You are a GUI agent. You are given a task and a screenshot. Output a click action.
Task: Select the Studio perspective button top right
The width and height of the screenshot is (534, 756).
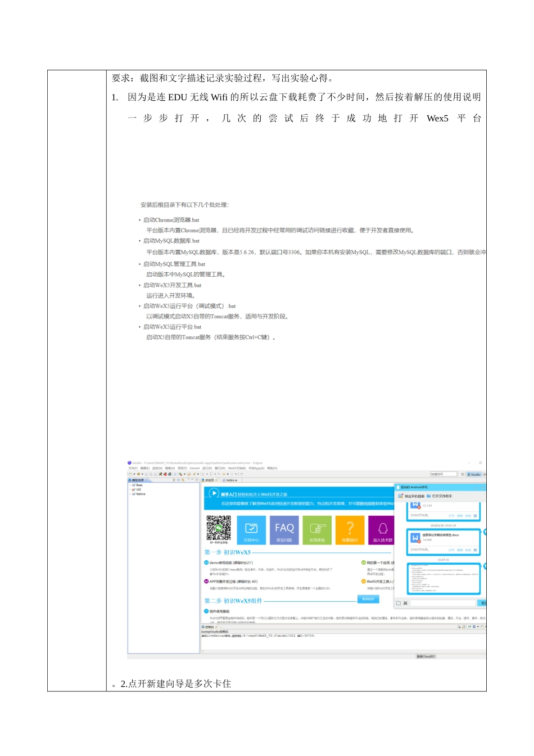pos(474,475)
